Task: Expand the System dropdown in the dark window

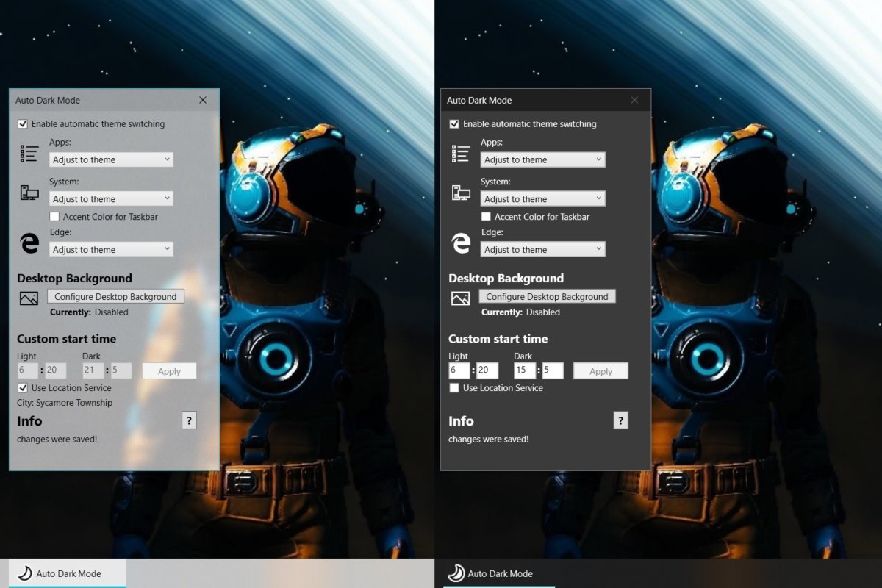Action: click(x=542, y=199)
